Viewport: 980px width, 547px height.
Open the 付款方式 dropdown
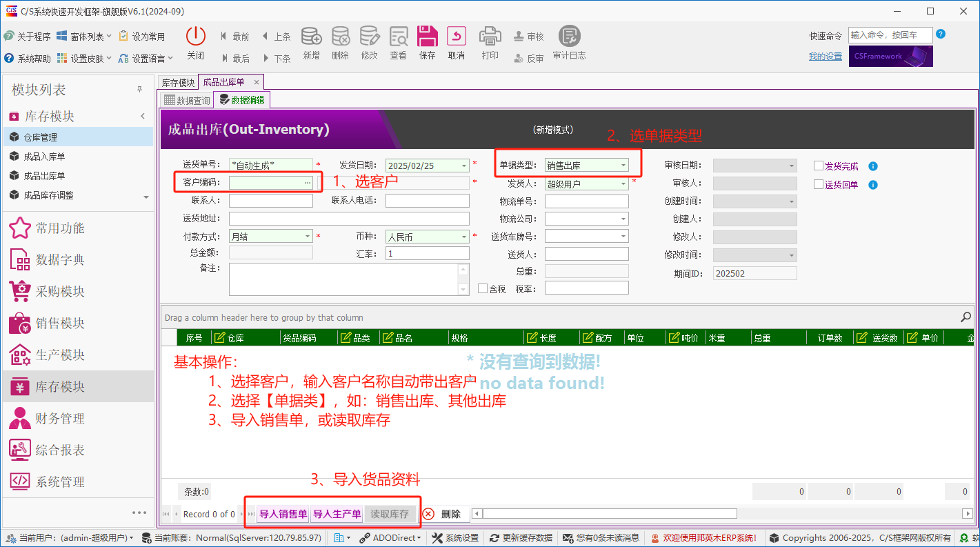pos(308,237)
